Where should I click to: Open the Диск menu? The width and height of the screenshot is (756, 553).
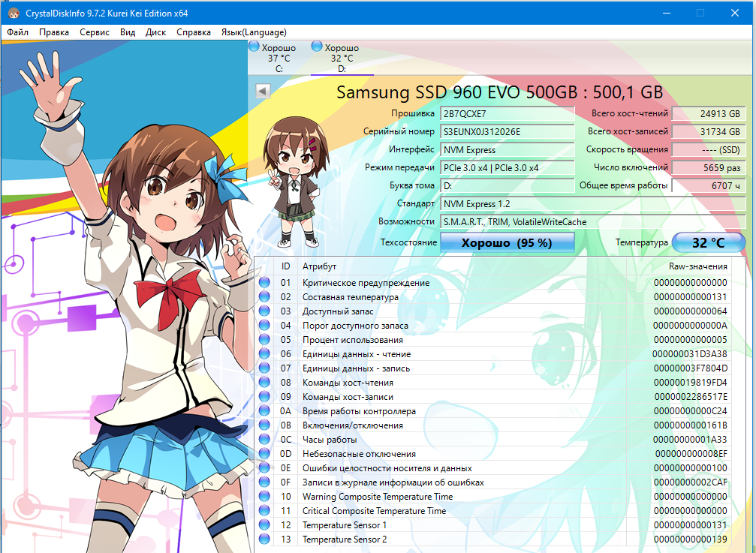click(155, 32)
